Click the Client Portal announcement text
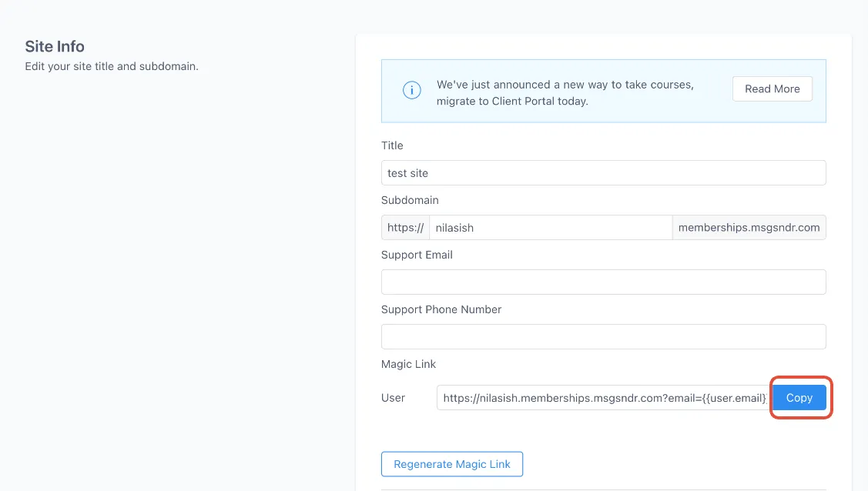Viewport: 868px width, 491px height. (x=565, y=93)
